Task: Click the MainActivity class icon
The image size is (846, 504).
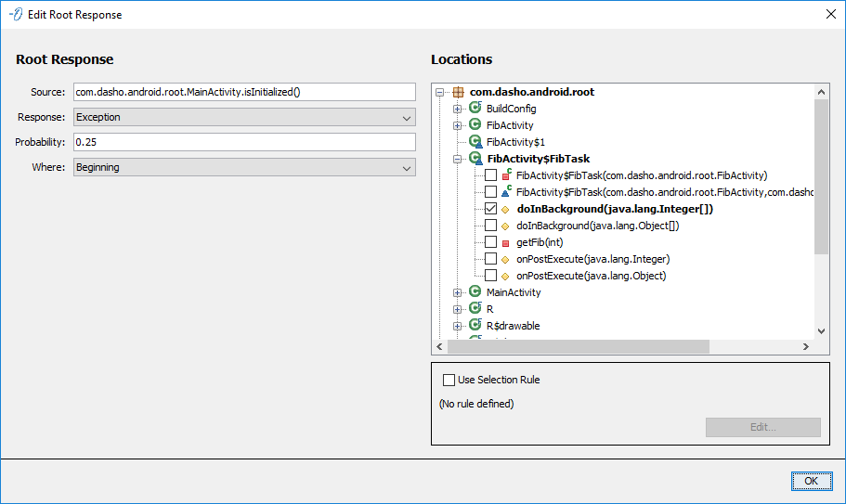Action: pyautogui.click(x=475, y=292)
